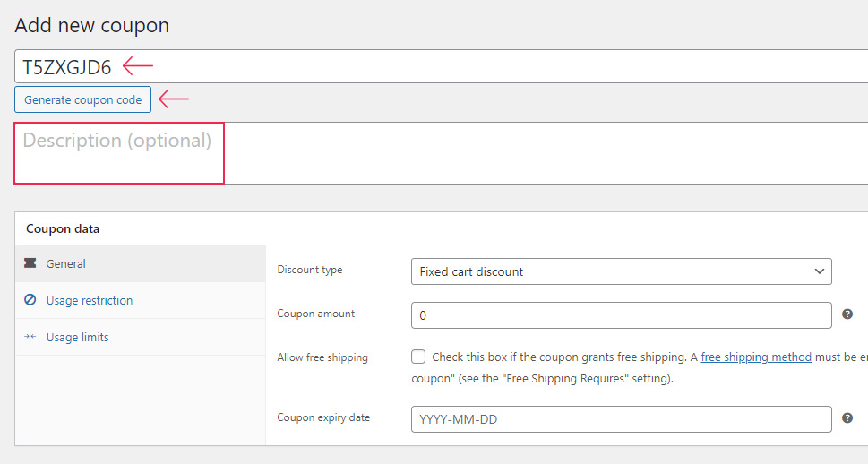868x464 pixels.
Task: Click the help icon next to Coupon amount
Action: pos(847,314)
